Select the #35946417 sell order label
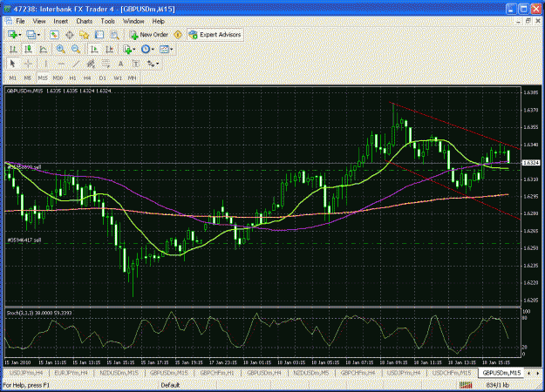 coord(24,240)
